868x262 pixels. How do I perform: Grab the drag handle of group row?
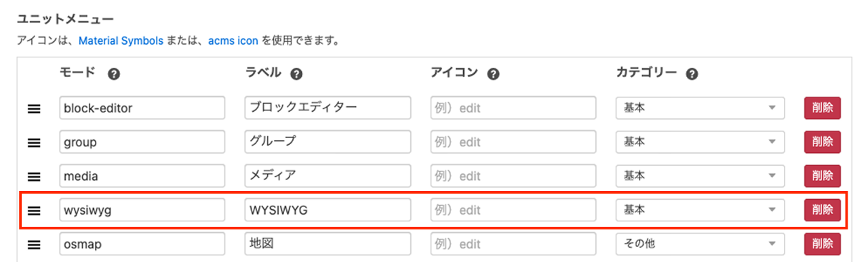coord(34,142)
